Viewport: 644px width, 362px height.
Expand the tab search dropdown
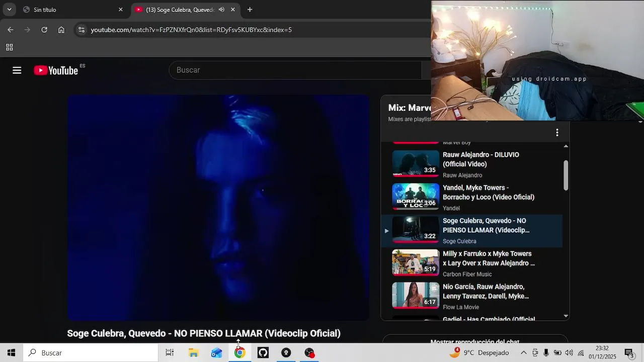9,10
